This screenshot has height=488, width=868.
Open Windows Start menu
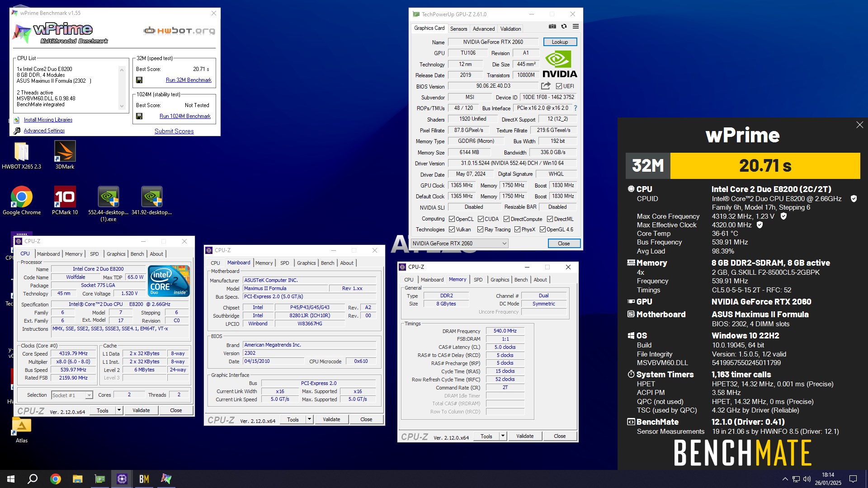click(11, 479)
